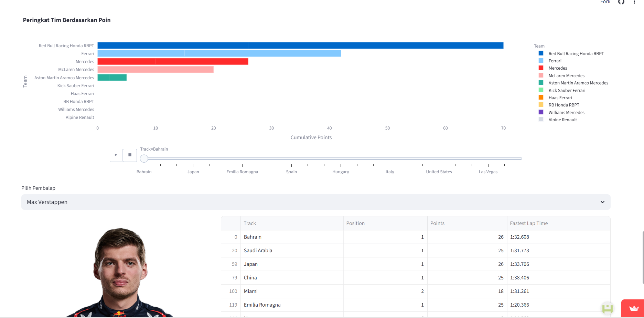Click the track slider handle
Viewport: 644px width, 318px height.
(x=144, y=158)
